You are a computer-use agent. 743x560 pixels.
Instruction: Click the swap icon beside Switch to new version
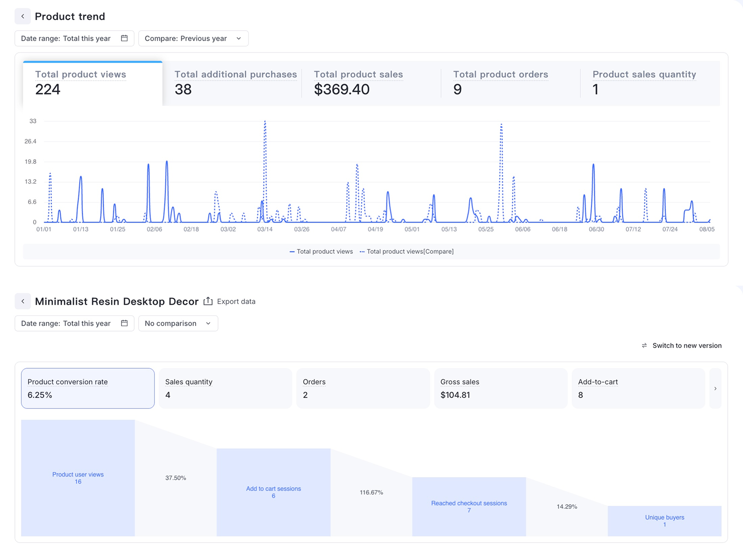point(644,346)
